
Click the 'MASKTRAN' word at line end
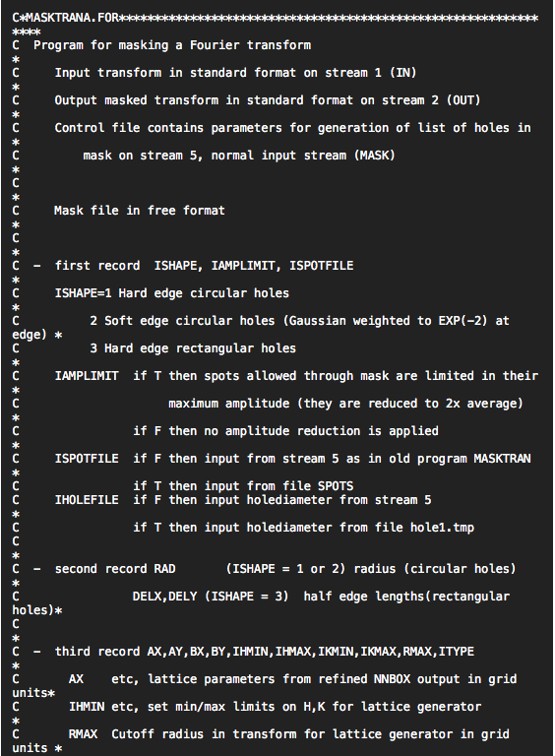(502, 458)
